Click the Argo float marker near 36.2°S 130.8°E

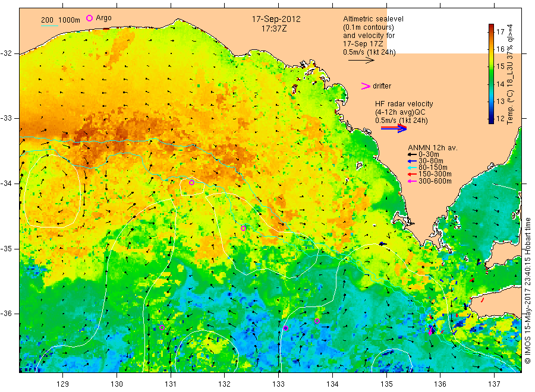(x=162, y=328)
